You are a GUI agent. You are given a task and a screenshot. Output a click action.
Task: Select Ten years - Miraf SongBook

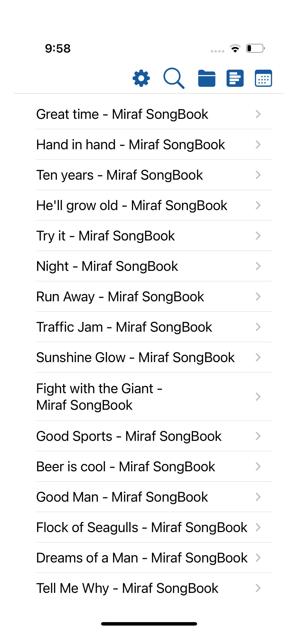click(x=154, y=175)
